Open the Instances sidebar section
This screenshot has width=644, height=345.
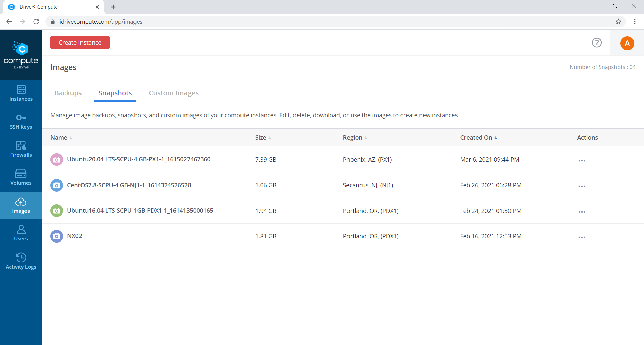[x=21, y=93]
